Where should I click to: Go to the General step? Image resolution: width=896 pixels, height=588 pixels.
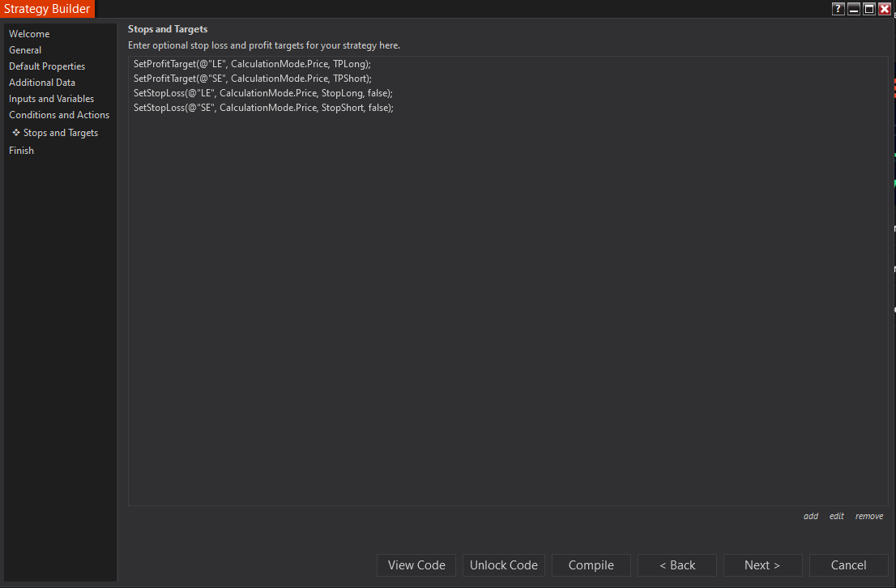pos(25,50)
